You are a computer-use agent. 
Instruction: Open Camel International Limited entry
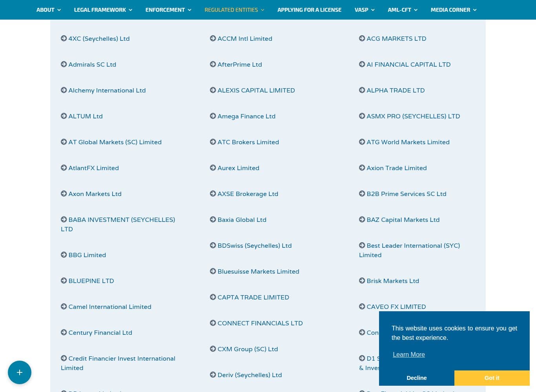110,307
